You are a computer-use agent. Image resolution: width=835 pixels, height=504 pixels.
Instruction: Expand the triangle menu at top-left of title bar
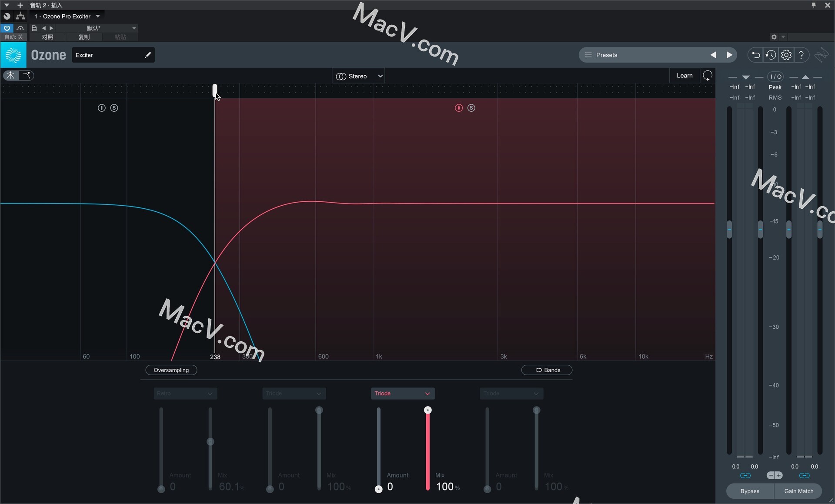point(7,5)
